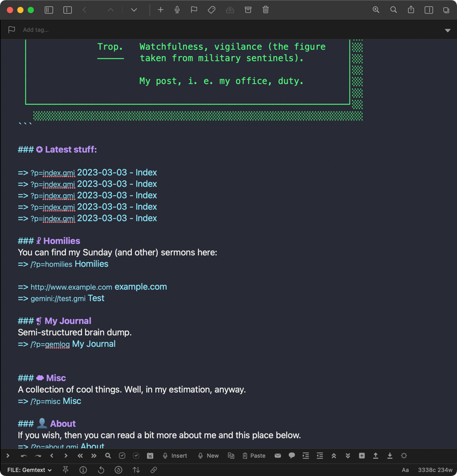Show draft info with the info icon

click(83, 470)
